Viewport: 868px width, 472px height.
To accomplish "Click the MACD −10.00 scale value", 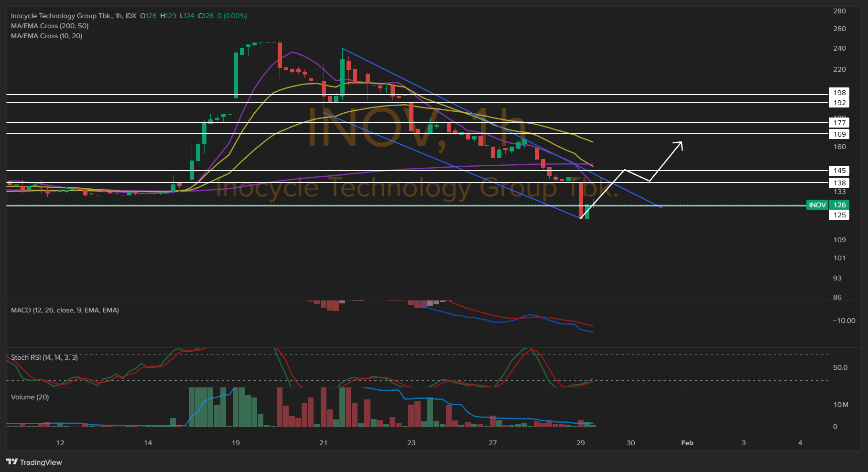I will (844, 321).
